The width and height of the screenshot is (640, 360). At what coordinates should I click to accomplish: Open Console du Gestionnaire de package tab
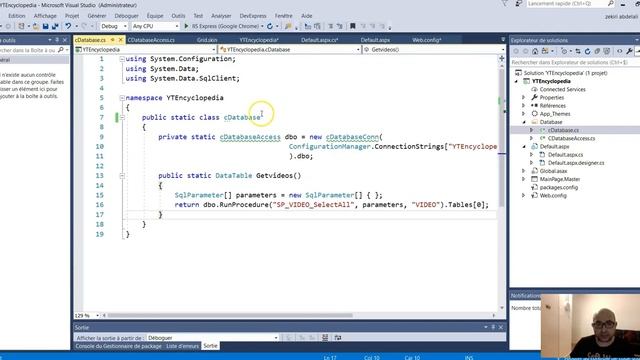tap(119, 346)
